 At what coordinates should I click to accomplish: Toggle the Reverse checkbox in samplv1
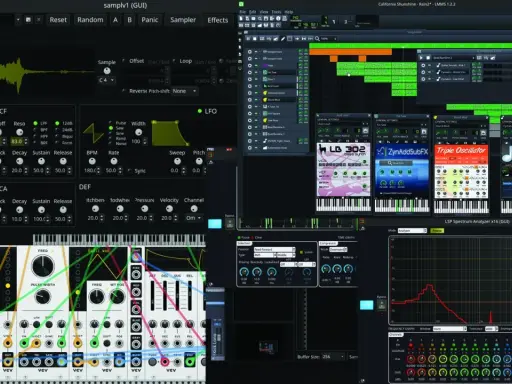click(x=123, y=91)
